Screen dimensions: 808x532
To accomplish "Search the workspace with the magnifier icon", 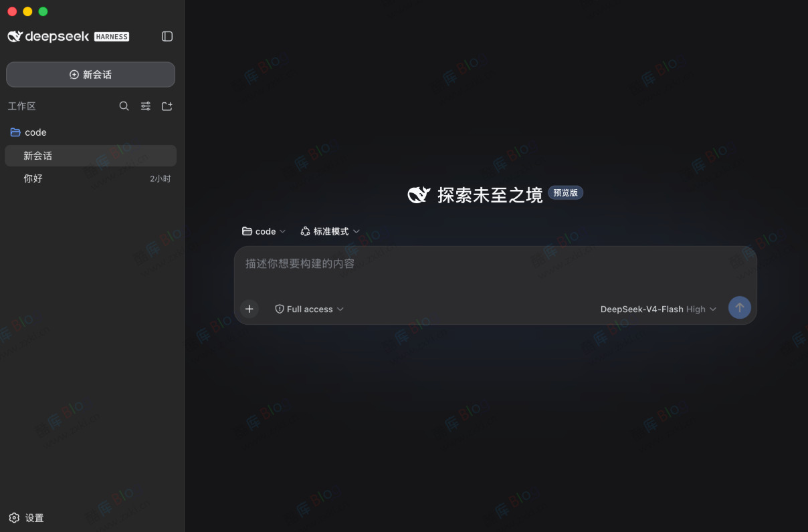I will coord(124,106).
